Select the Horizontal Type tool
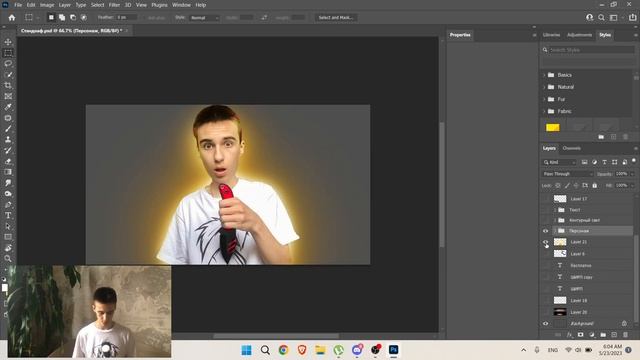Screen dimensions: 640x360 pyautogui.click(x=8, y=215)
